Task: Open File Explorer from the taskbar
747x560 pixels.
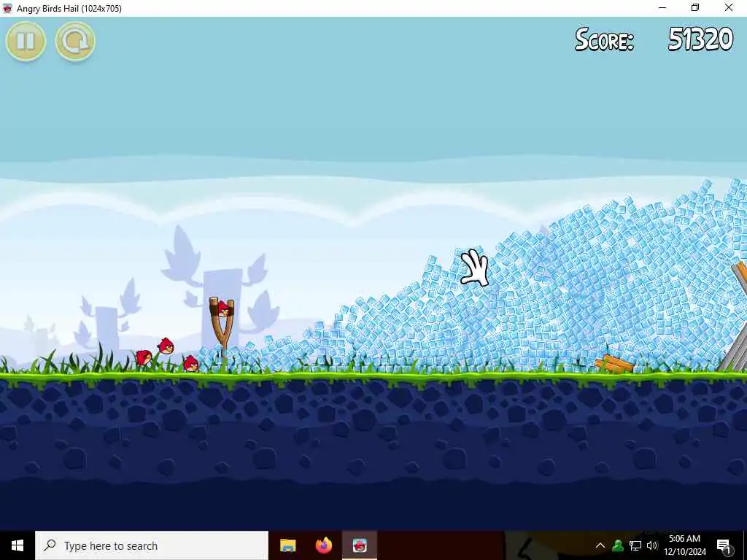Action: (x=287, y=545)
